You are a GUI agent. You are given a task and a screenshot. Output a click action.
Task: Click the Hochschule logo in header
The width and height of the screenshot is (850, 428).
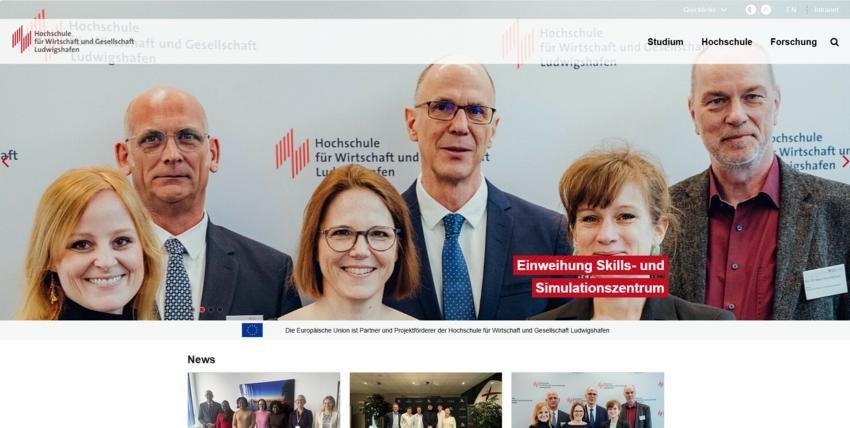click(73, 39)
